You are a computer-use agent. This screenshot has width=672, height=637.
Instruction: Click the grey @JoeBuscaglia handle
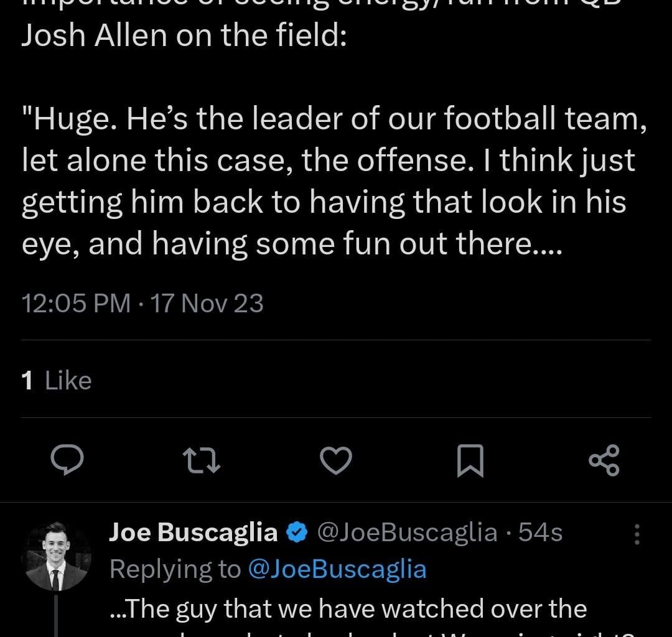pyautogui.click(x=408, y=532)
